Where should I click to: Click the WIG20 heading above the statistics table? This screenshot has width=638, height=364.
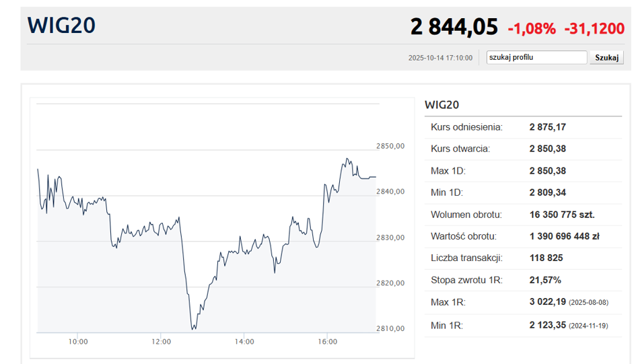point(441,104)
